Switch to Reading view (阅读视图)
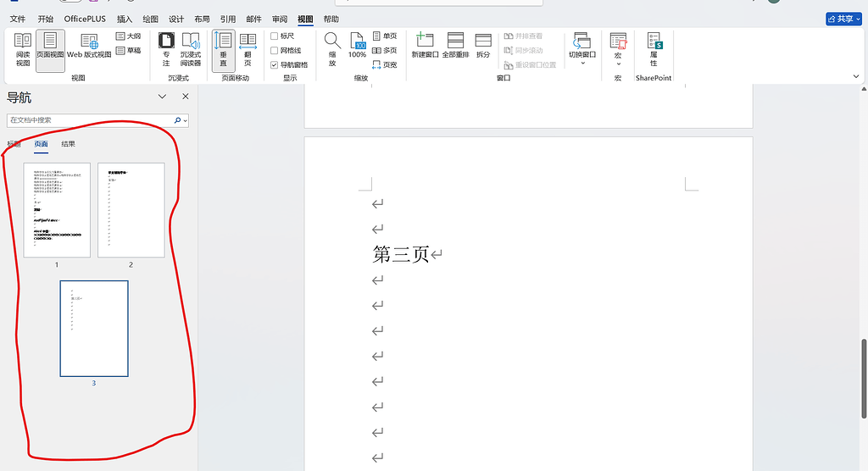This screenshot has height=471, width=868. 23,50
